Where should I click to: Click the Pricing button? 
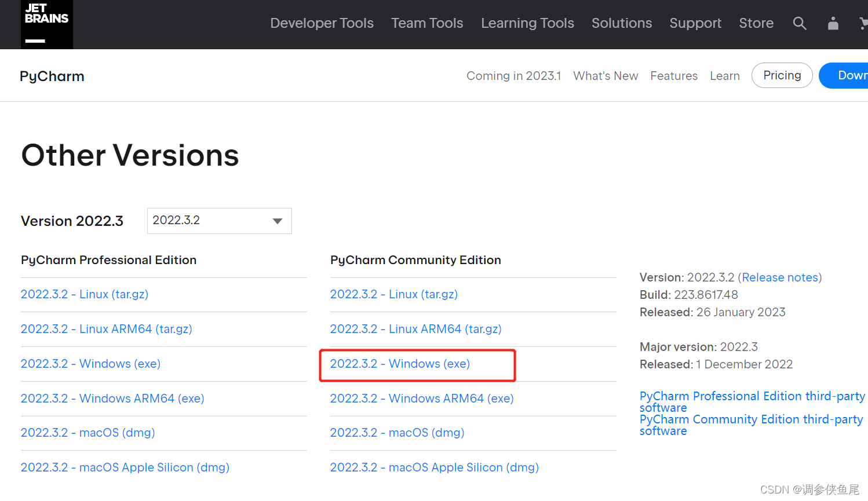tap(782, 75)
